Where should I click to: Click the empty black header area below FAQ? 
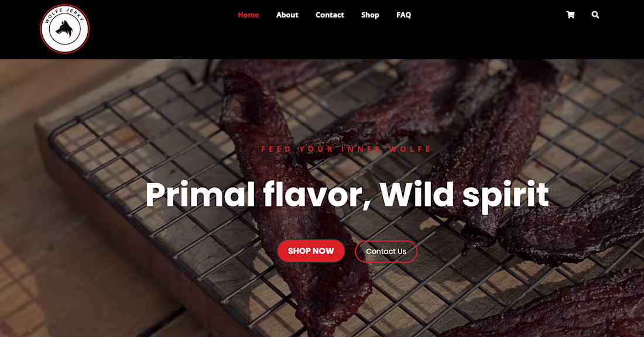[x=404, y=41]
